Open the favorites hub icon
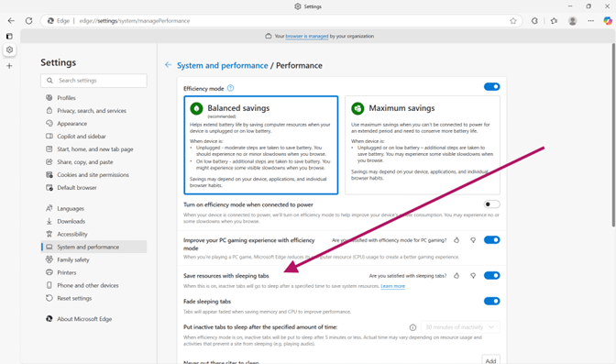This screenshot has height=364, width=616. coord(554,21)
